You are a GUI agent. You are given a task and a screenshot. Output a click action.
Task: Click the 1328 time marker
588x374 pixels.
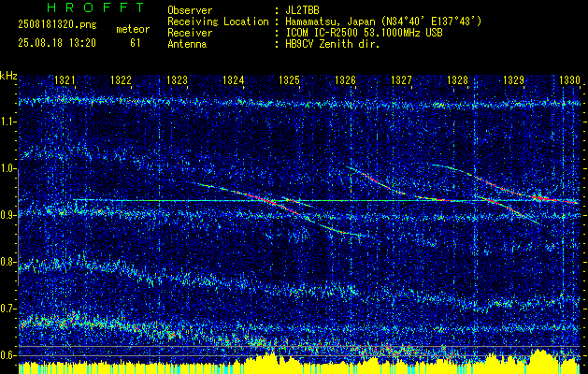click(x=457, y=79)
